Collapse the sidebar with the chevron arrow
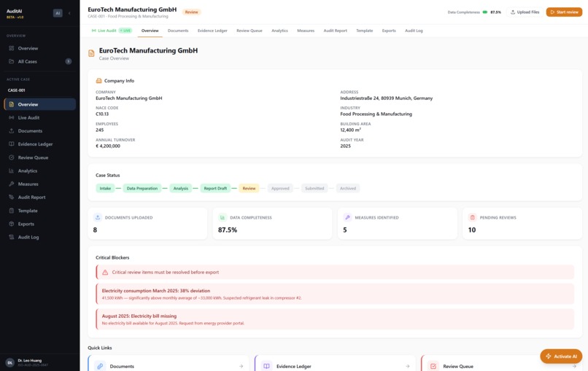The height and width of the screenshot is (371, 588). coord(69,13)
